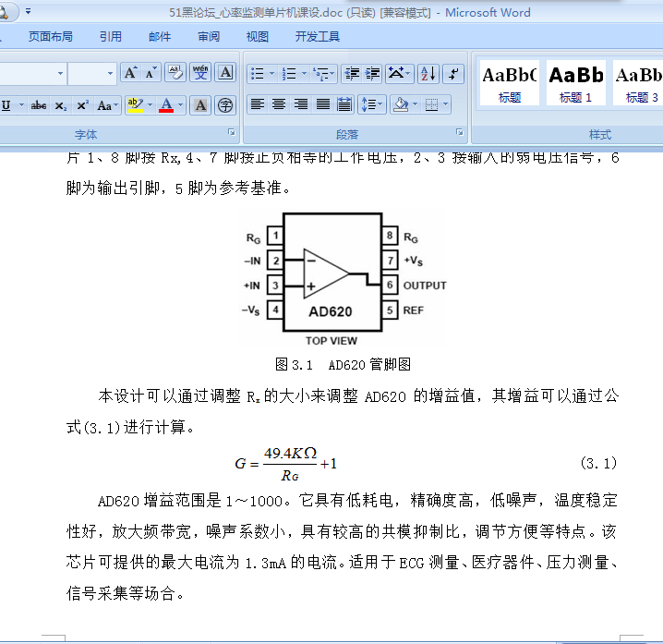Open numbering style dropdown
The image size is (663, 644).
coord(304,74)
